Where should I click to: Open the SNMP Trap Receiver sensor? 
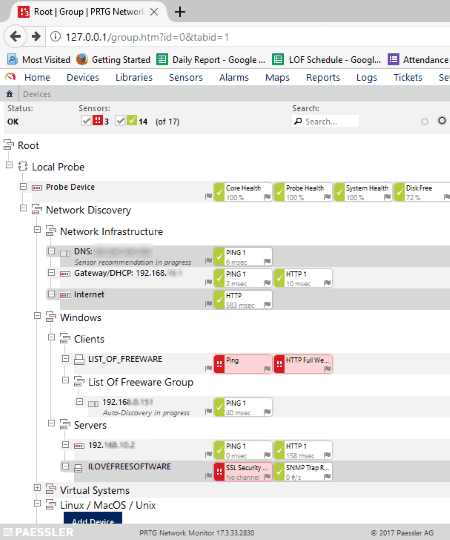point(303,472)
